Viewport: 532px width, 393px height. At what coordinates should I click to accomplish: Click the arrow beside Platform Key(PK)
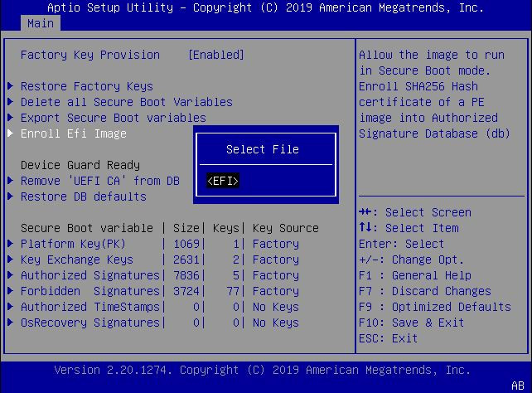[x=11, y=243]
